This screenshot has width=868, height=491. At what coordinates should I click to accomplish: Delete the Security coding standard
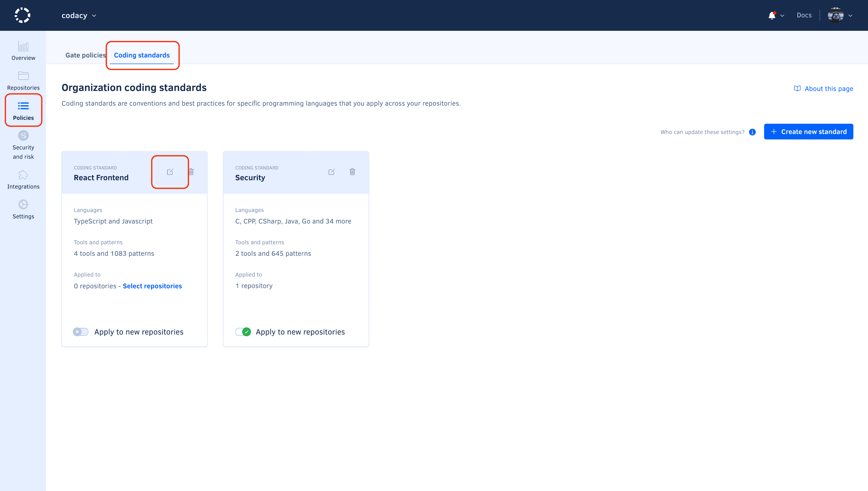[x=352, y=172]
